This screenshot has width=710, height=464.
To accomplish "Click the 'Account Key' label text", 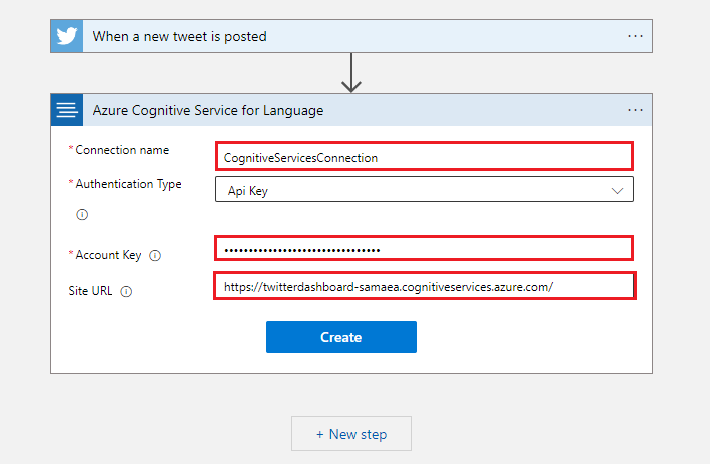I will [x=108, y=255].
